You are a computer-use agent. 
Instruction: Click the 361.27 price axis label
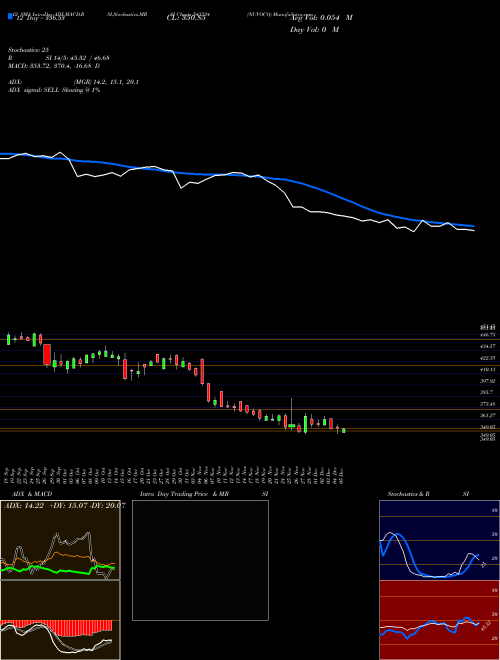point(487,415)
